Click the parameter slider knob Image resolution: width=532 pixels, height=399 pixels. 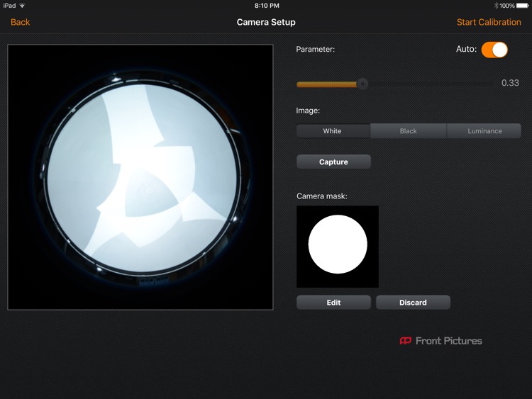tap(362, 84)
